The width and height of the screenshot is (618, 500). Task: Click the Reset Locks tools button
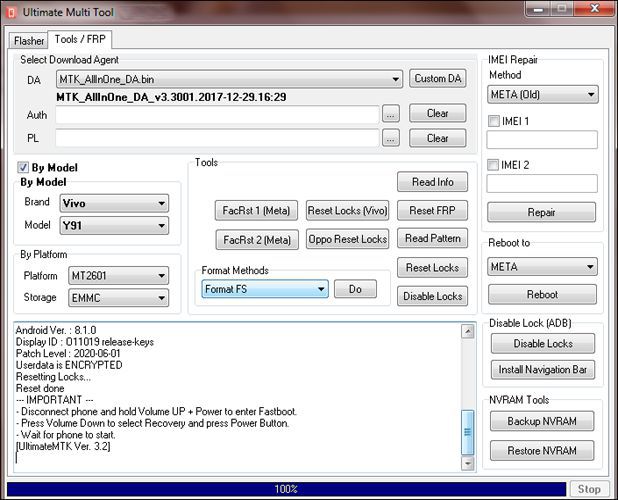tap(432, 268)
